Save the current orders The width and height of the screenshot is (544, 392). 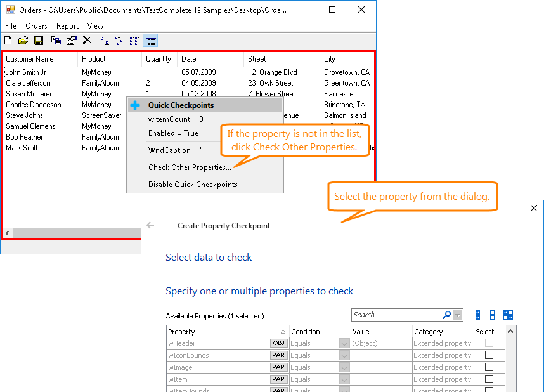coord(39,41)
